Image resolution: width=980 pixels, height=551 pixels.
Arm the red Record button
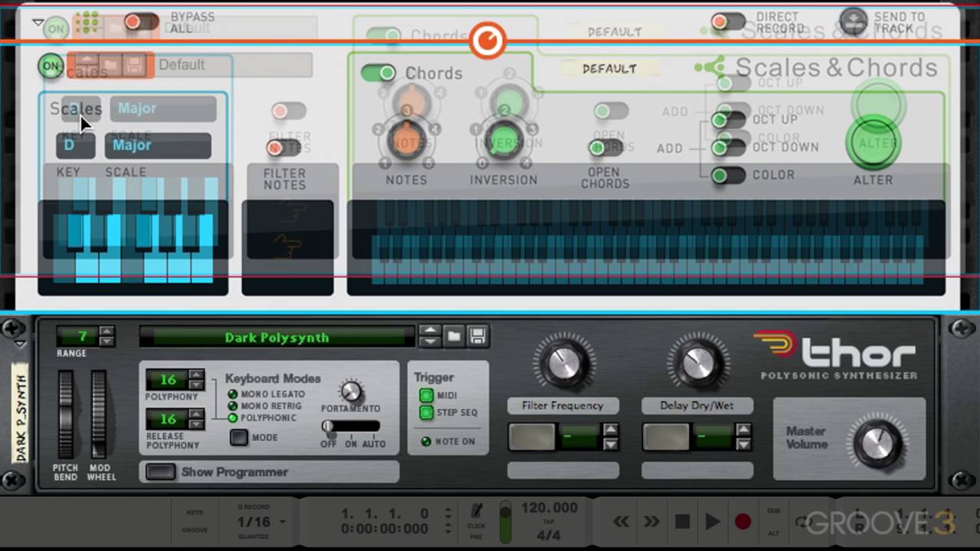click(743, 522)
